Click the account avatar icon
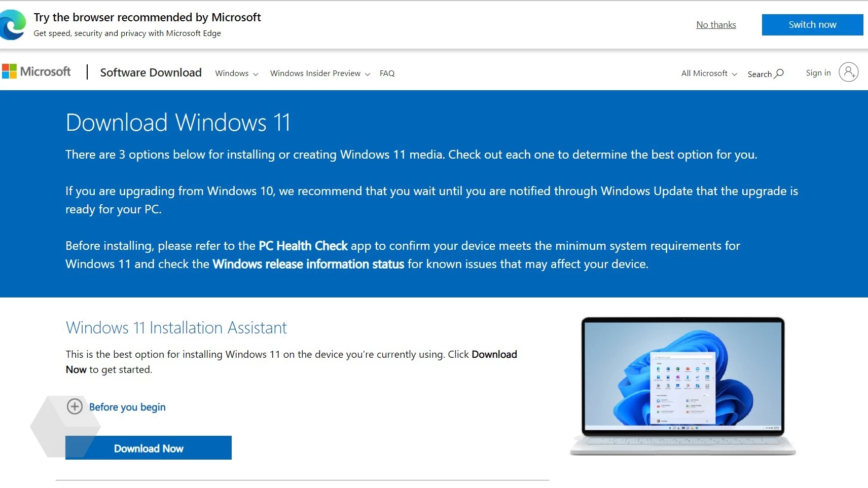The height and width of the screenshot is (488, 868). pos(848,72)
